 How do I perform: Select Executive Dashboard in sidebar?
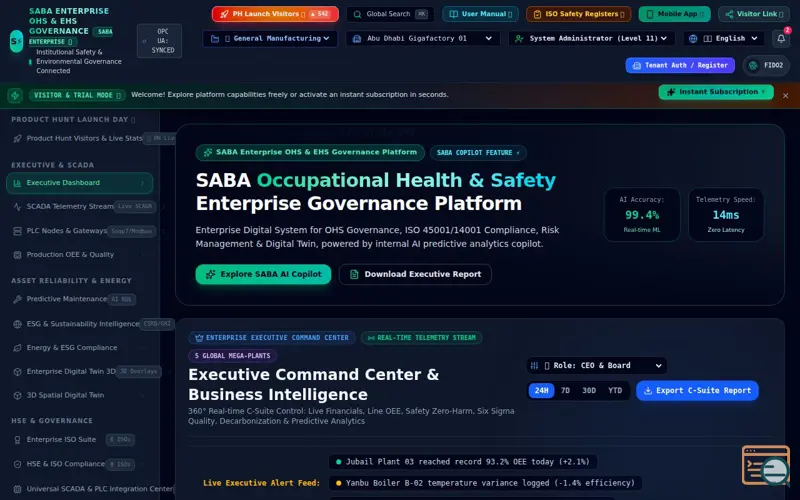click(80, 183)
